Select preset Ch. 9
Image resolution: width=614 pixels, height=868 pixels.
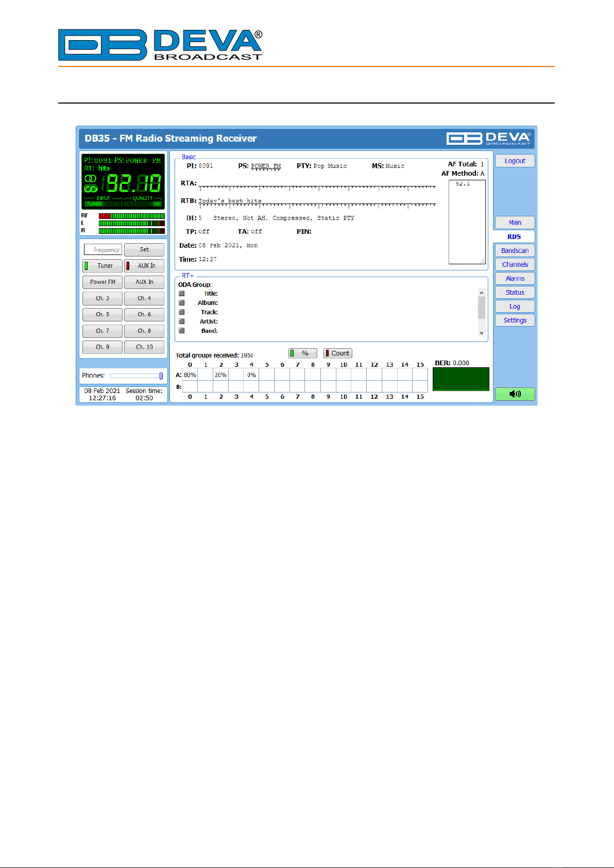(103, 347)
